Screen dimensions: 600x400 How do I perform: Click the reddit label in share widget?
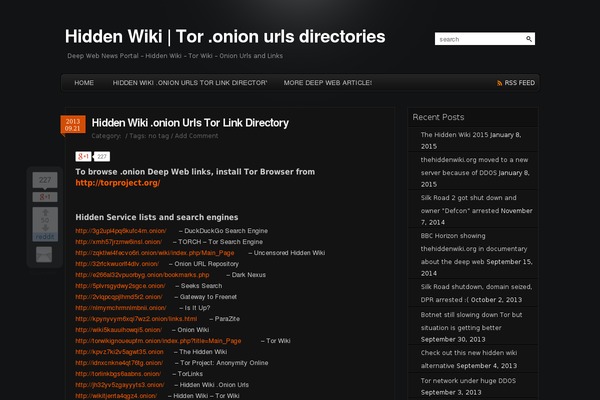[x=45, y=237]
